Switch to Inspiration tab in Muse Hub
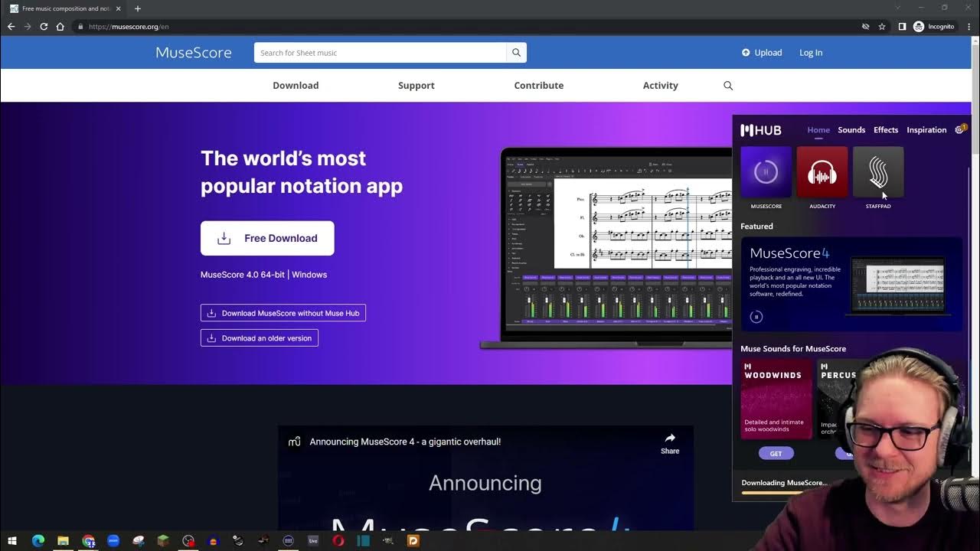The width and height of the screenshot is (980, 551). [x=926, y=130]
